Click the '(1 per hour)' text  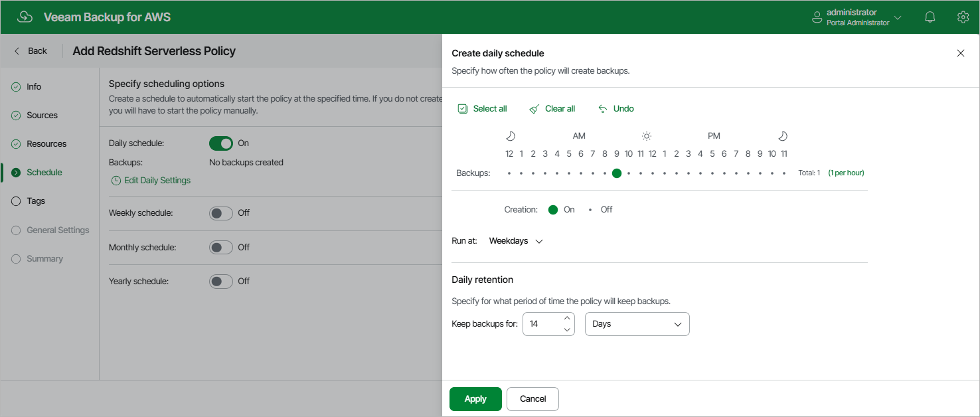[846, 173]
